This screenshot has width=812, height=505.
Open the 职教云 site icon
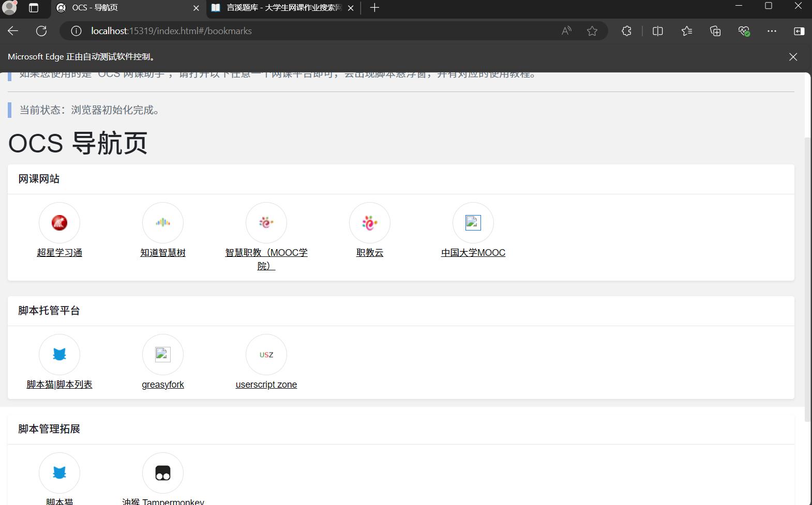pyautogui.click(x=370, y=223)
